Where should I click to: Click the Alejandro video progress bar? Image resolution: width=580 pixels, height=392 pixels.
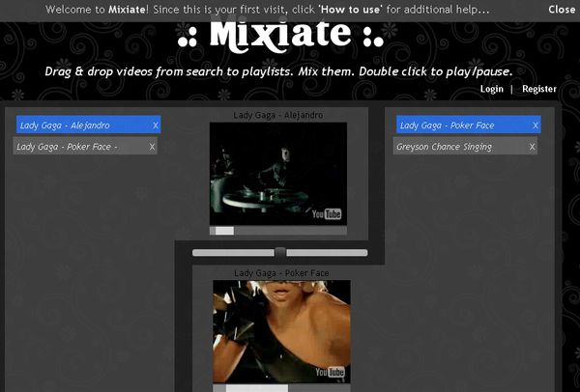point(278,231)
